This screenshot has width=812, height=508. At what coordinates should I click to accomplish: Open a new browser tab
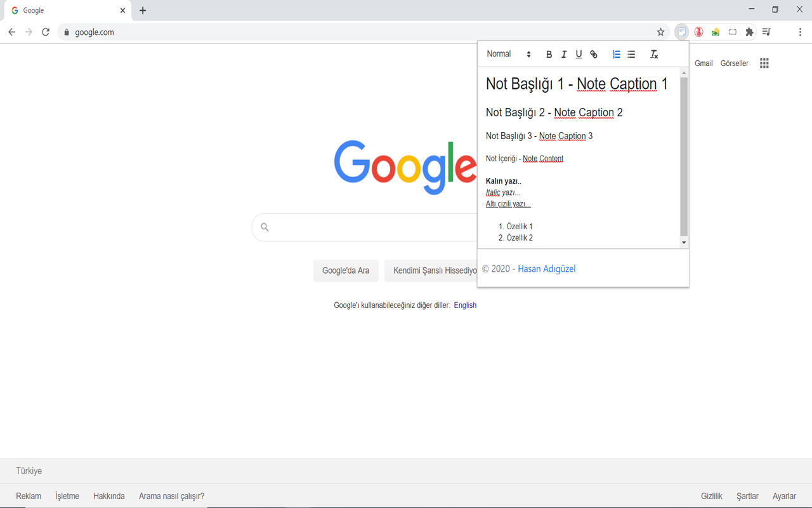(143, 11)
